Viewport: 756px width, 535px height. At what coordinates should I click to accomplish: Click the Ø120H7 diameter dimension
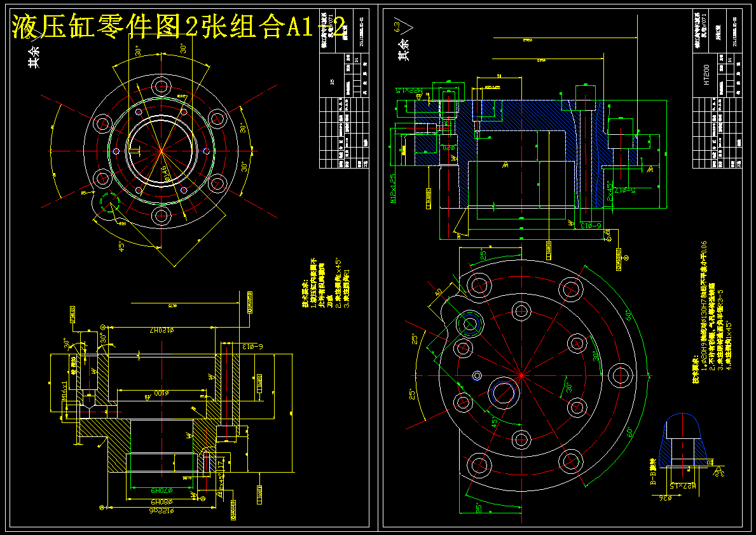tap(163, 330)
